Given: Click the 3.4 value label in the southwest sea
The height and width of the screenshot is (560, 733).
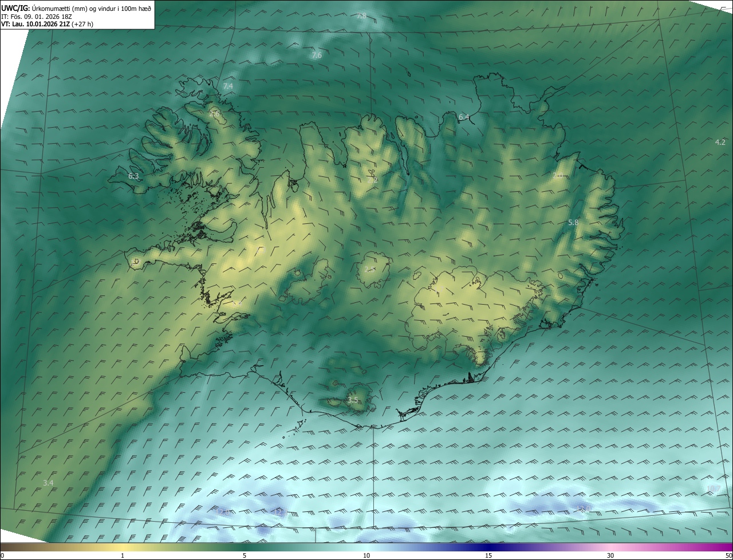Looking at the screenshot, I should tap(48, 483).
